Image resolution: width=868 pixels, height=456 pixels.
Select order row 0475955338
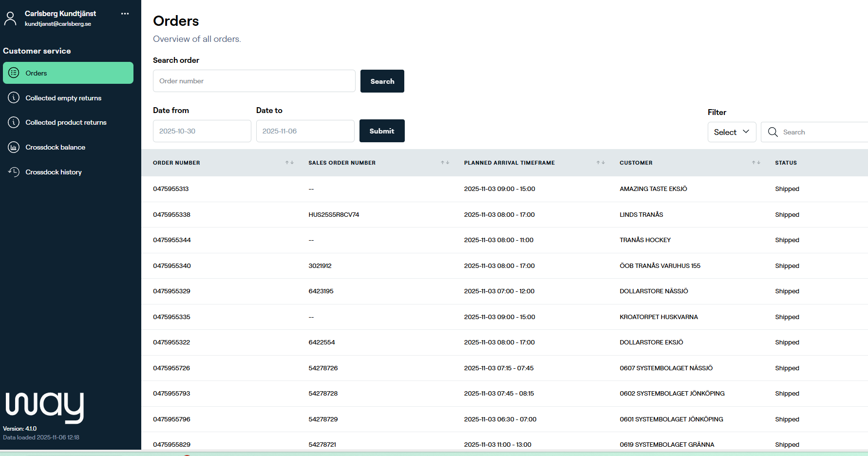171,215
